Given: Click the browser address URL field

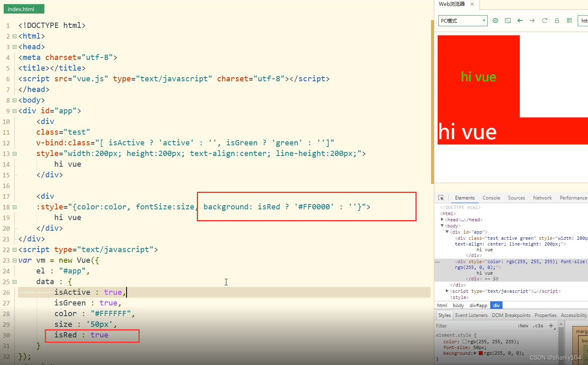Looking at the screenshot, I should click(583, 21).
